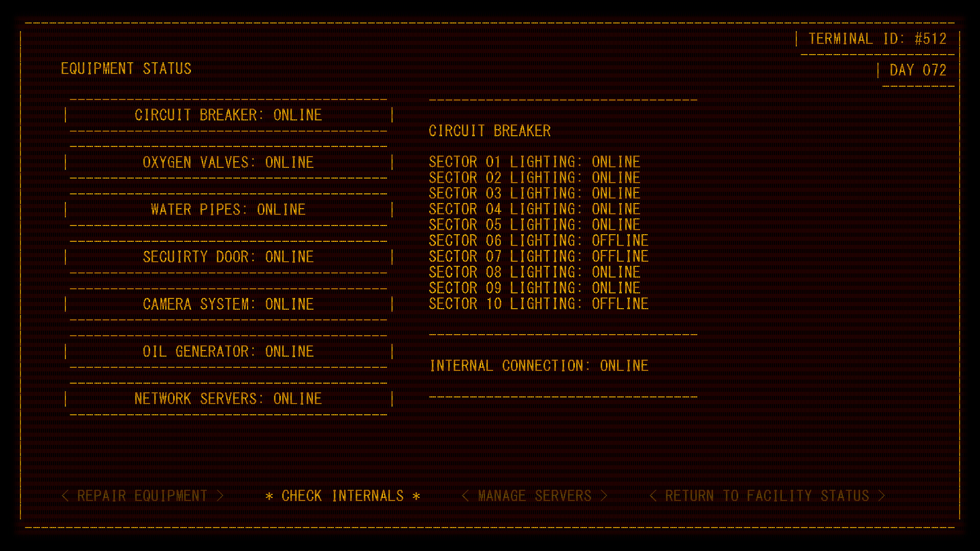The height and width of the screenshot is (551, 980).
Task: Open REPAIR EQUIPMENT from bottom menu
Action: (x=143, y=495)
